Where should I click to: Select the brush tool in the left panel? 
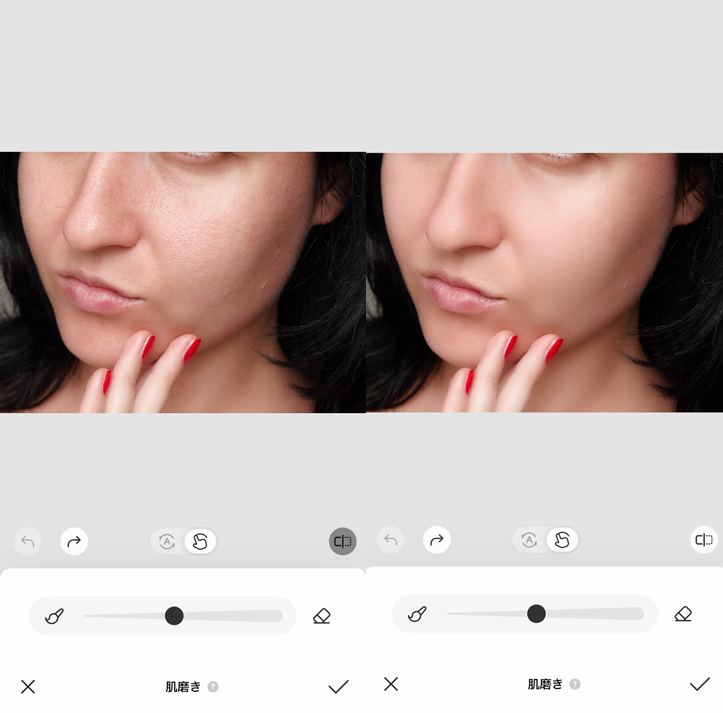(55, 616)
